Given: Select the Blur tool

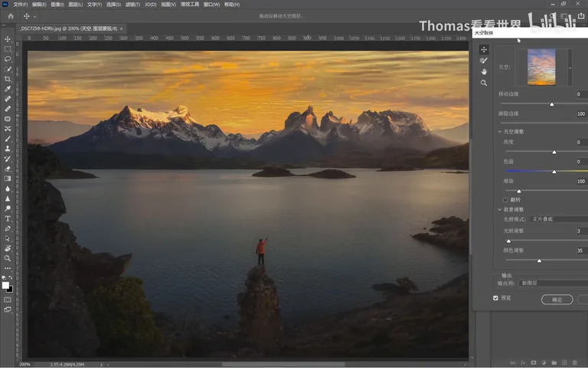Looking at the screenshot, I should [8, 189].
